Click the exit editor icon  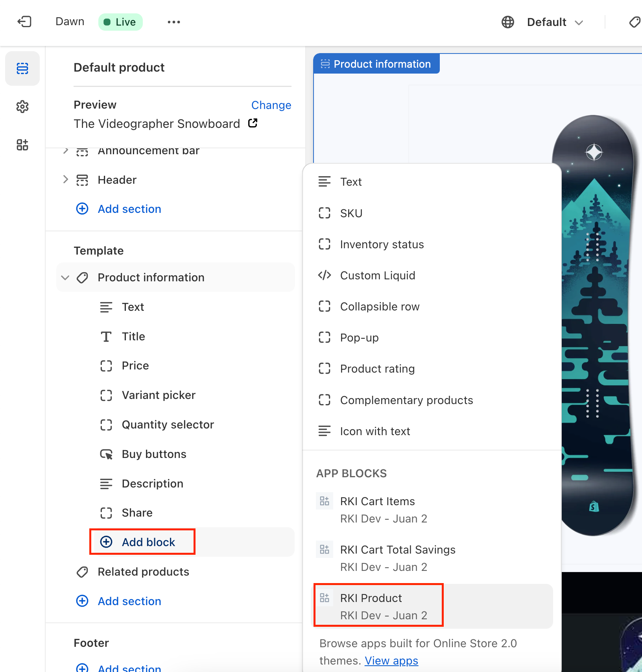pyautogui.click(x=24, y=22)
